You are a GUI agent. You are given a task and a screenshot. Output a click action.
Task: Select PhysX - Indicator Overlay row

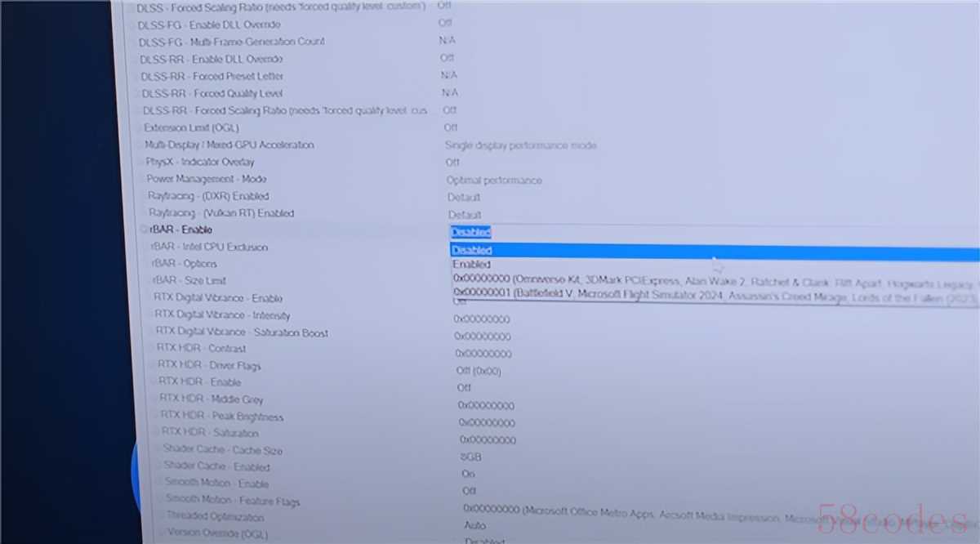(x=200, y=162)
